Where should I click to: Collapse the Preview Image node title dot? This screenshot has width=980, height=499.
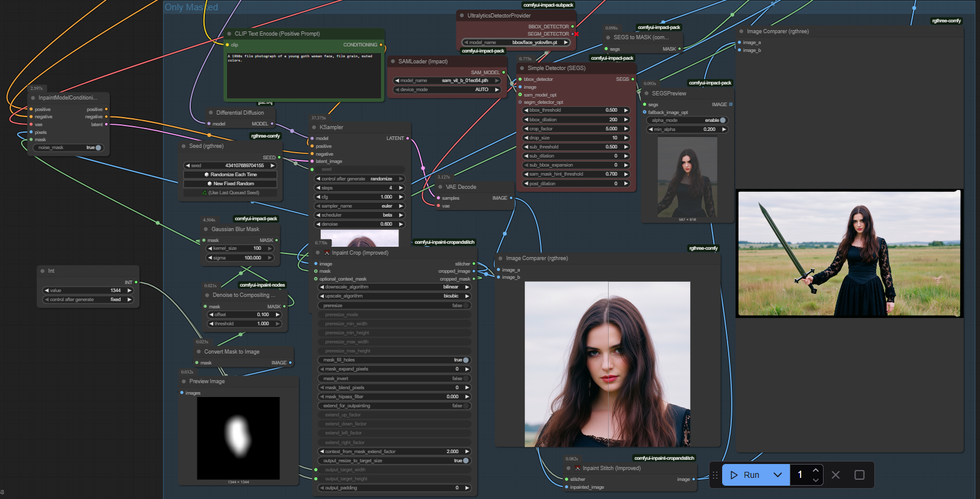tap(184, 381)
